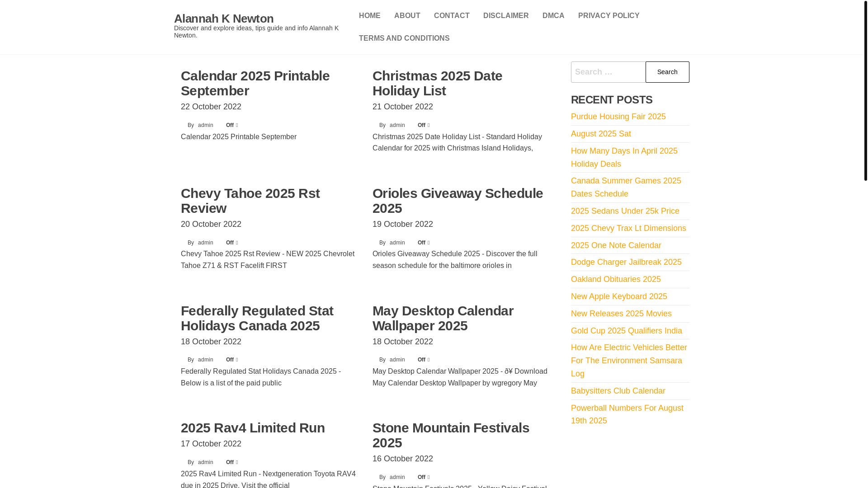The width and height of the screenshot is (868, 488).
Task: Open recent post August 2025 Sat
Action: click(601, 134)
